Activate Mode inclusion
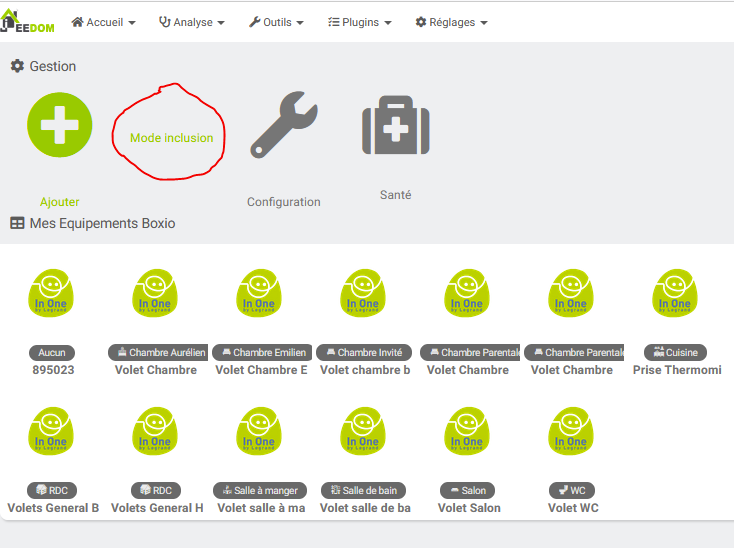 (171, 138)
